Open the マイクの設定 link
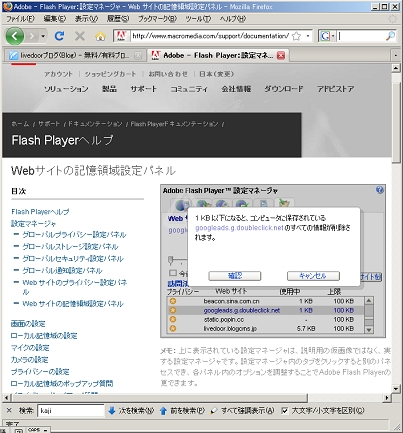403x433 pixels. [x=30, y=348]
